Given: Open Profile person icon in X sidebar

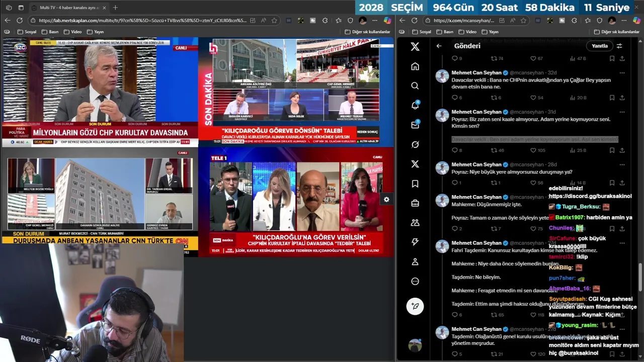Looking at the screenshot, I should point(415,261).
